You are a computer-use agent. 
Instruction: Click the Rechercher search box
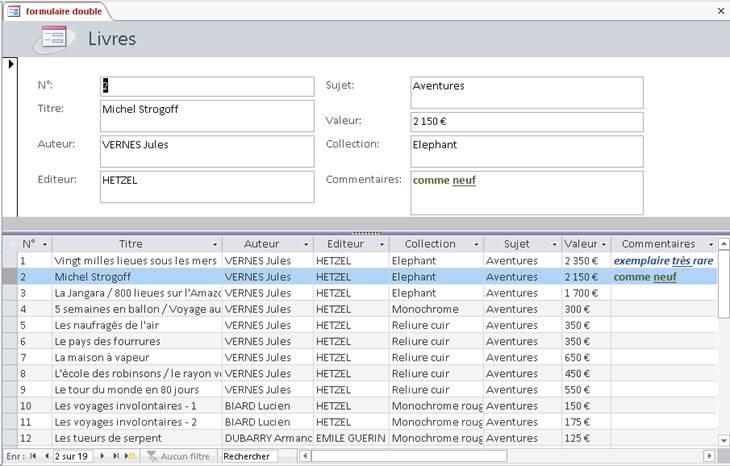tap(249, 456)
